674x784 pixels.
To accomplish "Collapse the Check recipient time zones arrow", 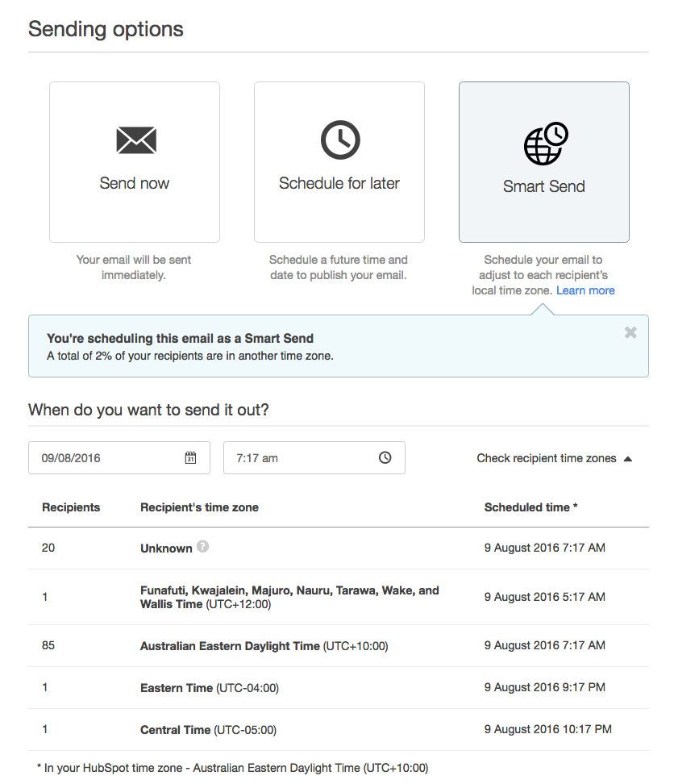I will [x=629, y=458].
